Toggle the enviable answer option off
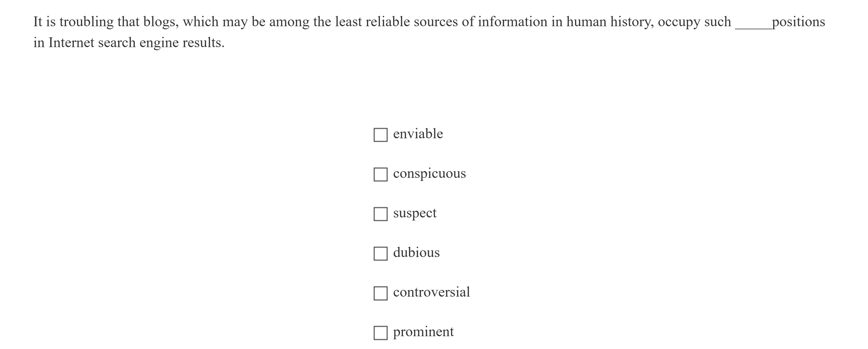868x349 pixels. (381, 135)
